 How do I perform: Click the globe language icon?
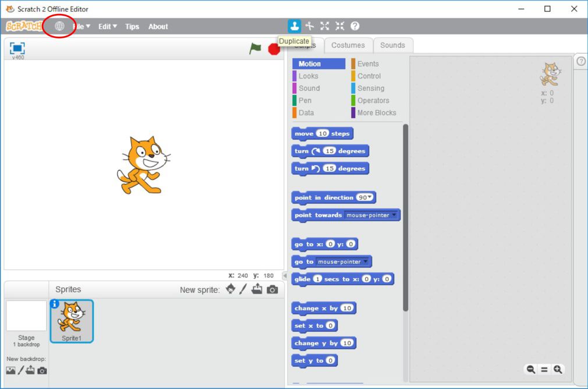[59, 26]
